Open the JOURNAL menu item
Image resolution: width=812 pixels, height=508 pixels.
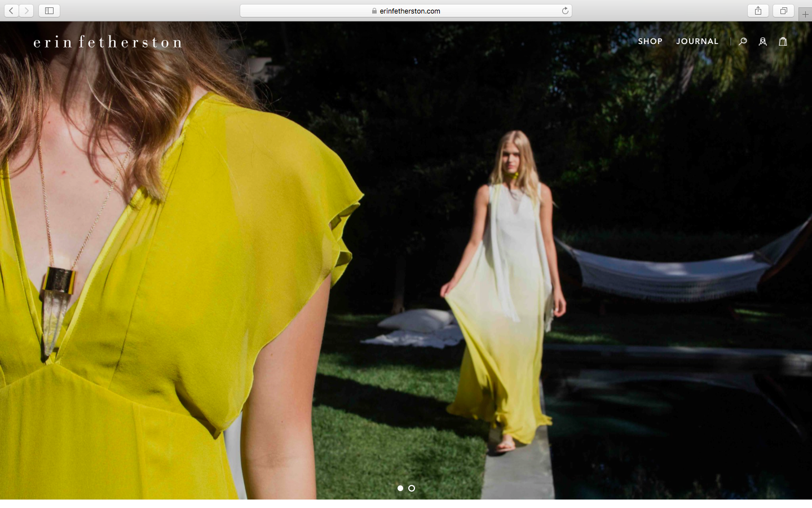coord(697,41)
